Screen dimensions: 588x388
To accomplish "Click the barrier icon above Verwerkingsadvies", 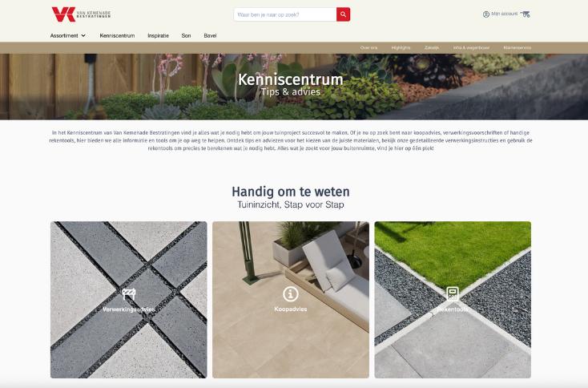I will [x=129, y=294].
